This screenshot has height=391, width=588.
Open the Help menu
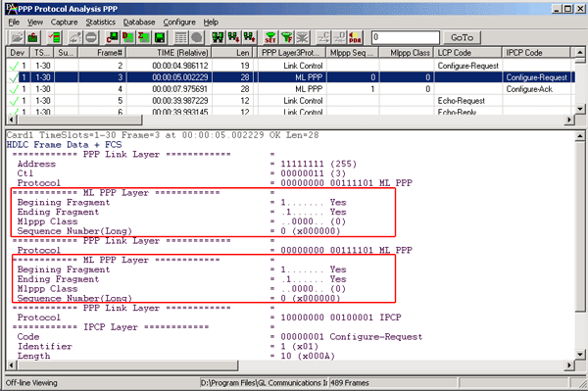point(211,23)
